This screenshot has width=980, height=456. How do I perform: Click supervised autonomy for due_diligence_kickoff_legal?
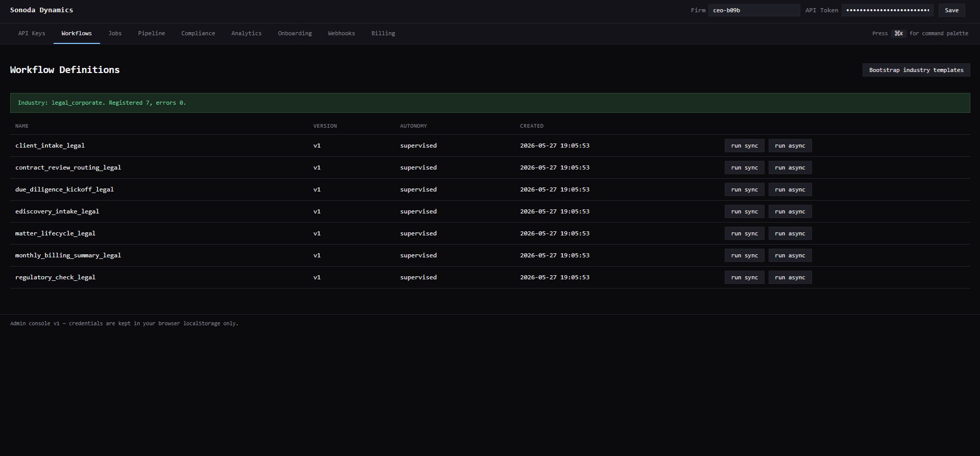[418, 189]
